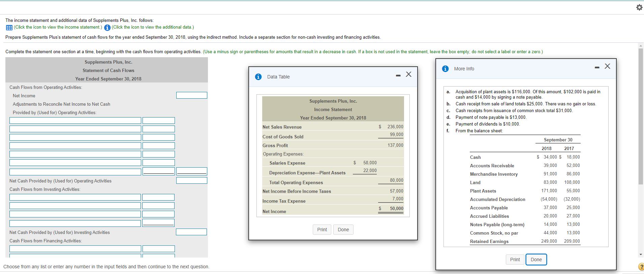Select the seventh operating adjustment label box

pyautogui.click(x=75, y=172)
